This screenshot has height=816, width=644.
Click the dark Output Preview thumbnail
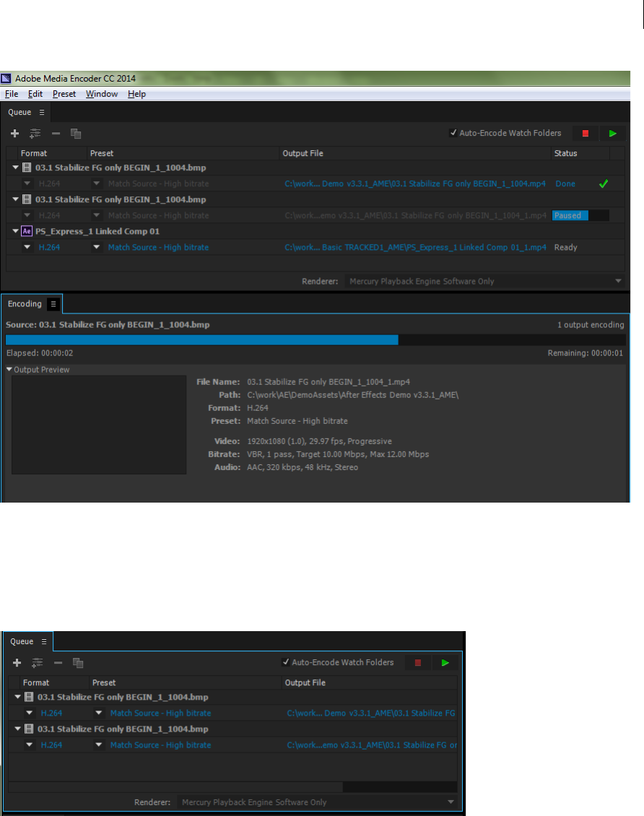pyautogui.click(x=99, y=425)
